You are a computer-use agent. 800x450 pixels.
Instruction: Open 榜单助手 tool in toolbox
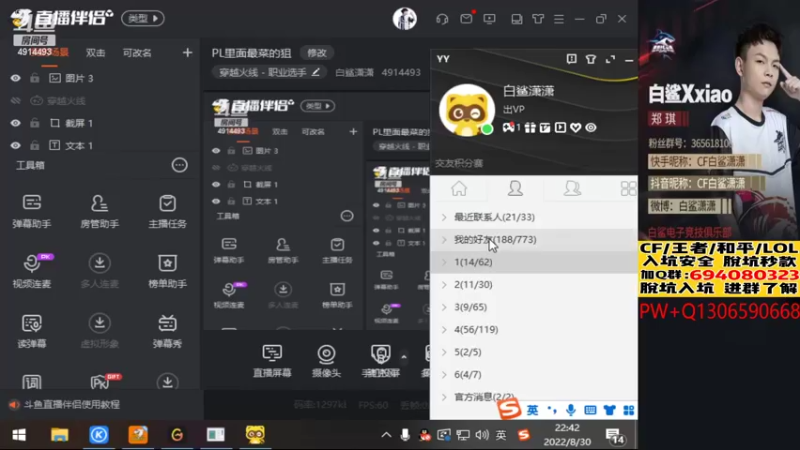(x=167, y=271)
